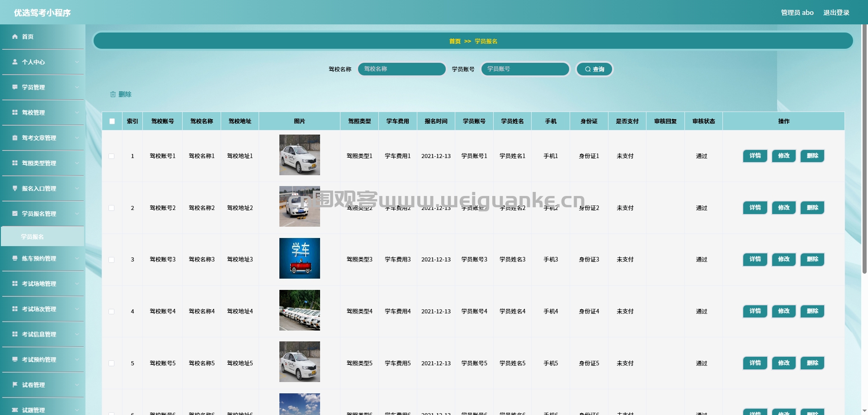The width and height of the screenshot is (868, 415).
Task: Click 详情 button for row 4
Action: [755, 311]
